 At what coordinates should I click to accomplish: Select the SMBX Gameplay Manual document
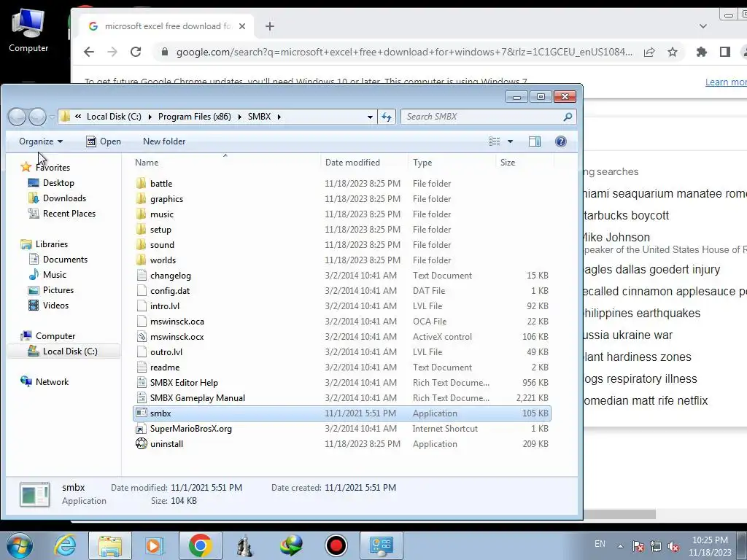tap(197, 397)
